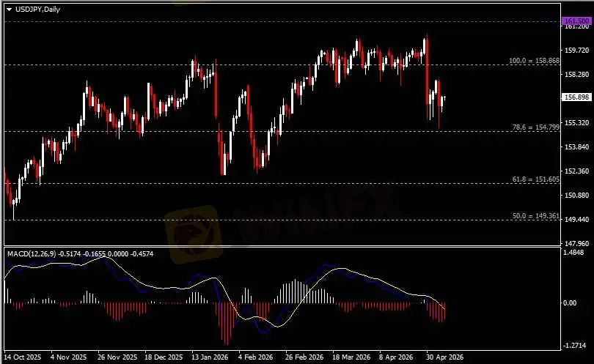Click the 147.960 price scale value

click(x=576, y=244)
